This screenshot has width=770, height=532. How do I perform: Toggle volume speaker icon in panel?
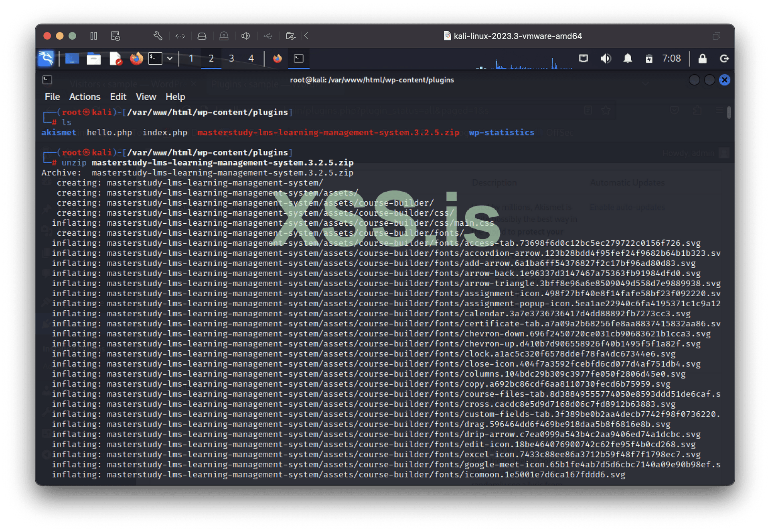pyautogui.click(x=606, y=59)
